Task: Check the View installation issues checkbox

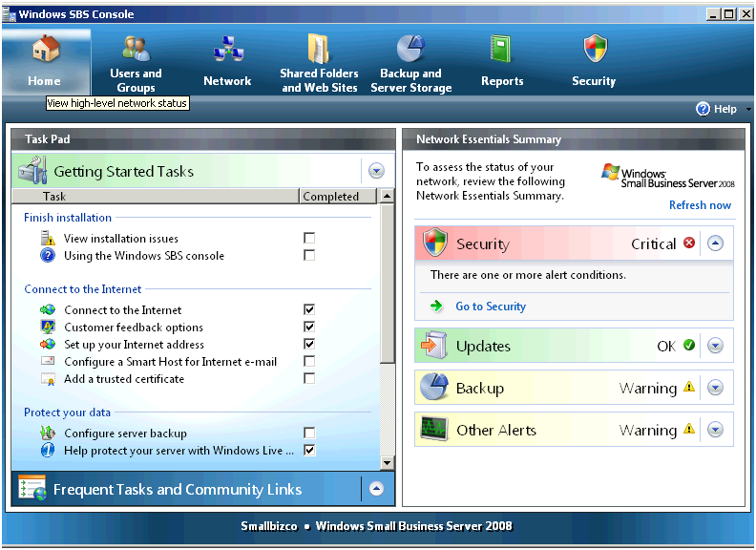Action: [309, 238]
